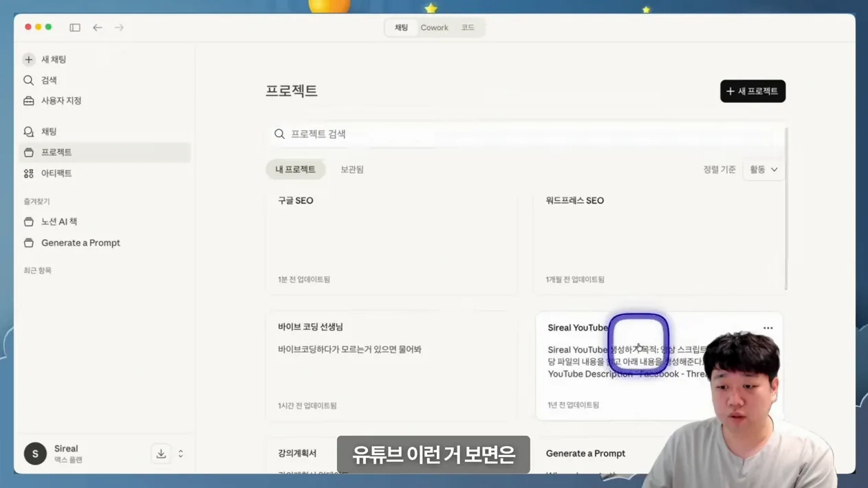Open the 활동 sort dropdown
868x488 pixels.
point(764,170)
